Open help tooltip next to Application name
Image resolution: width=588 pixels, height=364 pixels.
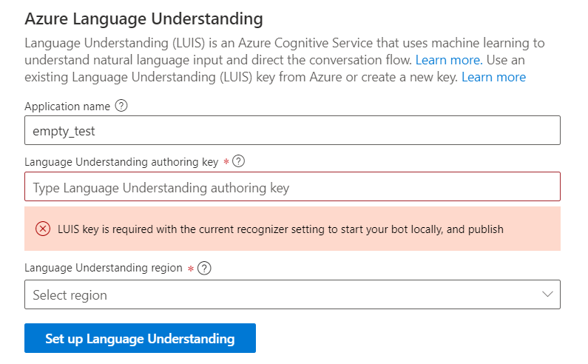point(121,106)
